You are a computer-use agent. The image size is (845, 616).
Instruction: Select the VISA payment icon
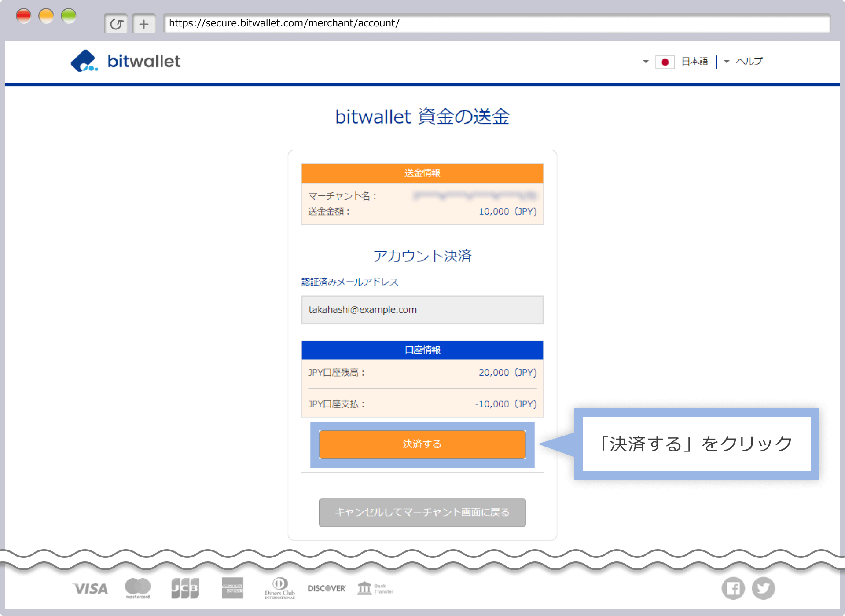click(x=90, y=588)
